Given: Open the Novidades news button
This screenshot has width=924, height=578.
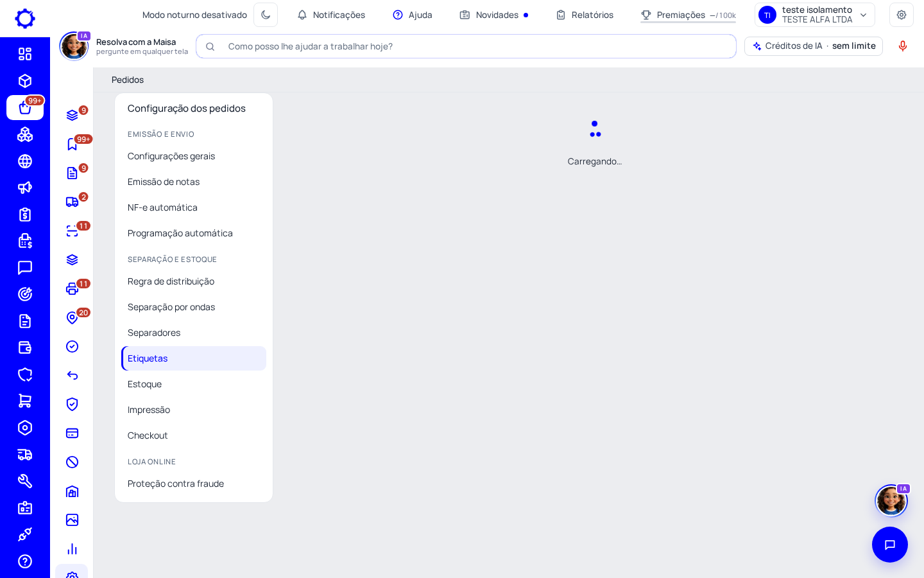Looking at the screenshot, I should tap(494, 15).
